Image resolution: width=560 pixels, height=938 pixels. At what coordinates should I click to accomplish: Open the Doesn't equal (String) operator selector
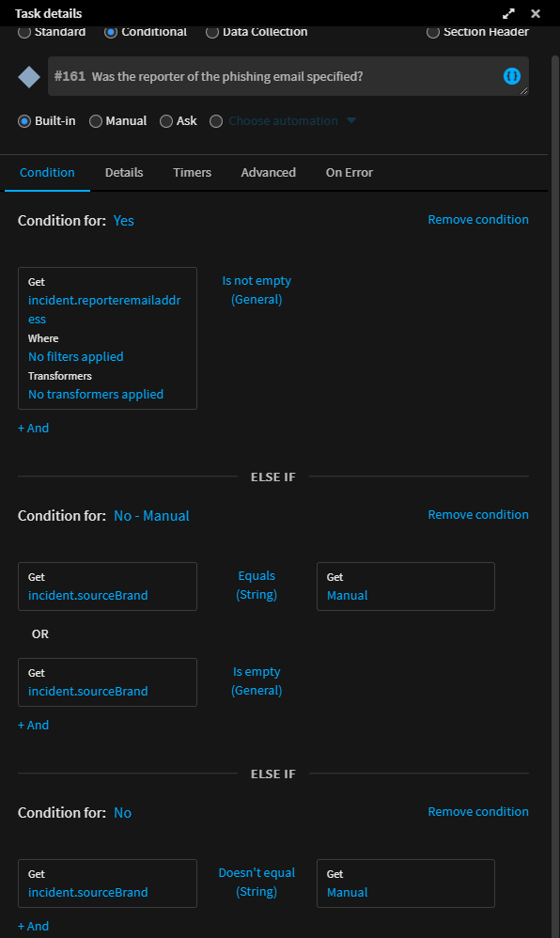257,882
